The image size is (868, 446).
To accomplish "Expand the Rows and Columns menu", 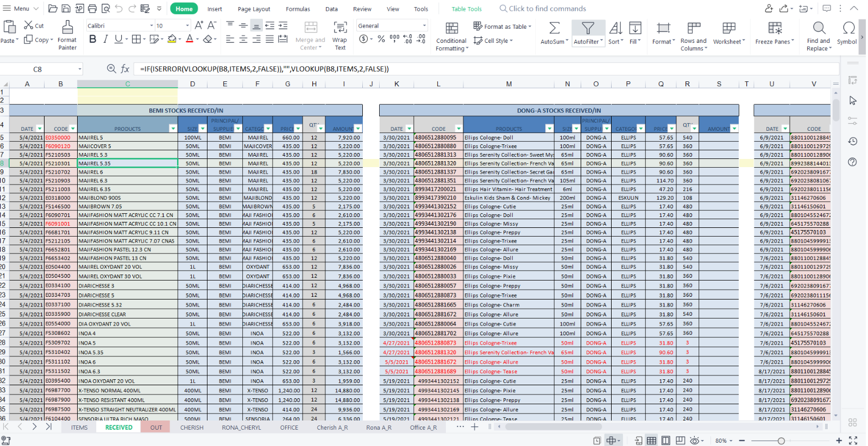I will (694, 36).
